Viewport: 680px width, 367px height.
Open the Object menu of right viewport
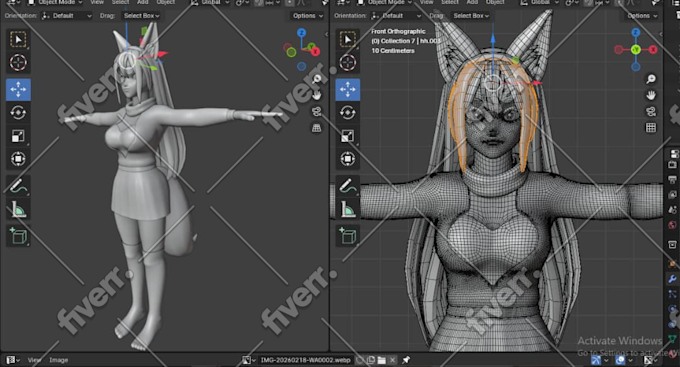[x=495, y=3]
